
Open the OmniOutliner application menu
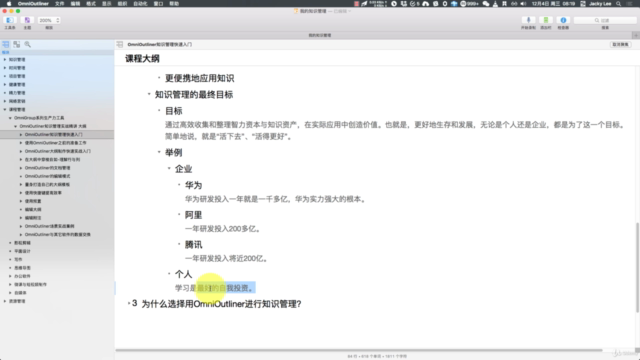(x=33, y=4)
